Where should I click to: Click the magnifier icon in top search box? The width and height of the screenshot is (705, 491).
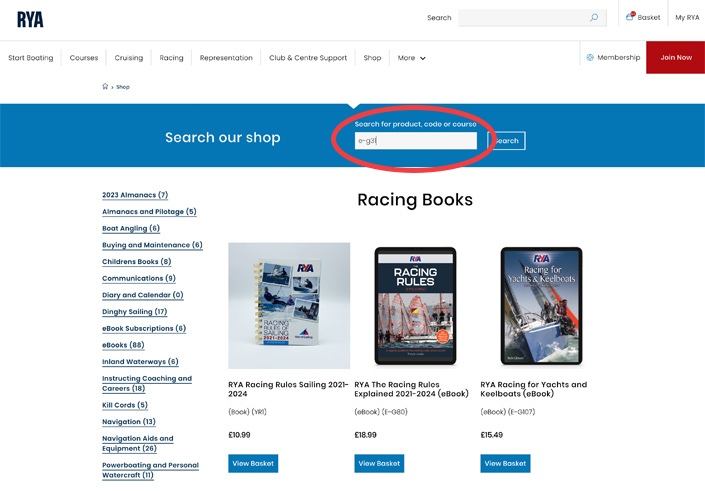pos(594,18)
